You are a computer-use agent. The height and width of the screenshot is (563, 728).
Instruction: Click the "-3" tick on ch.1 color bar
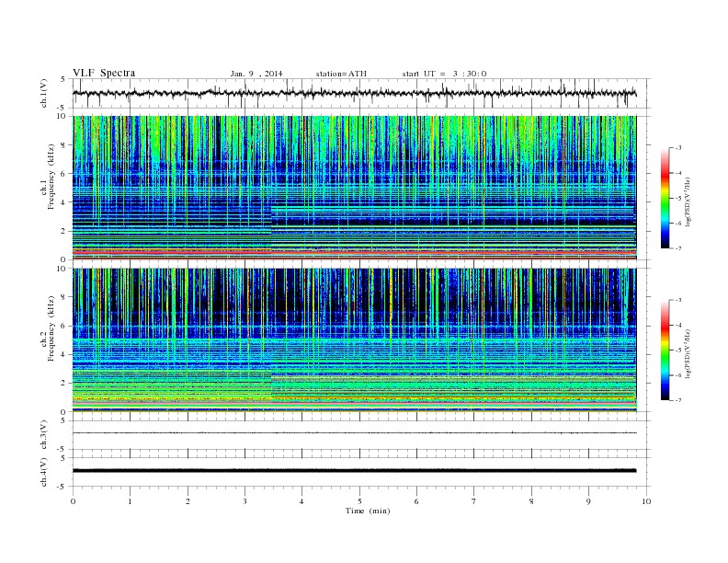(x=678, y=148)
